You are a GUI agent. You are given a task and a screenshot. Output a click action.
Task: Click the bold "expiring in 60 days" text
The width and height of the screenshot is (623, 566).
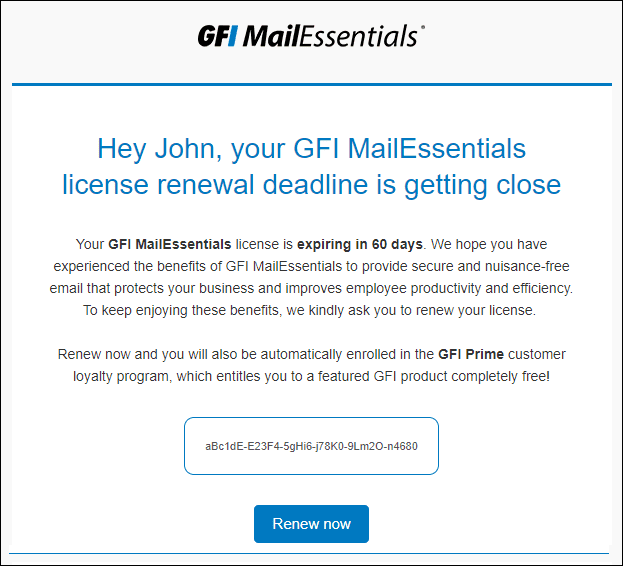click(360, 244)
